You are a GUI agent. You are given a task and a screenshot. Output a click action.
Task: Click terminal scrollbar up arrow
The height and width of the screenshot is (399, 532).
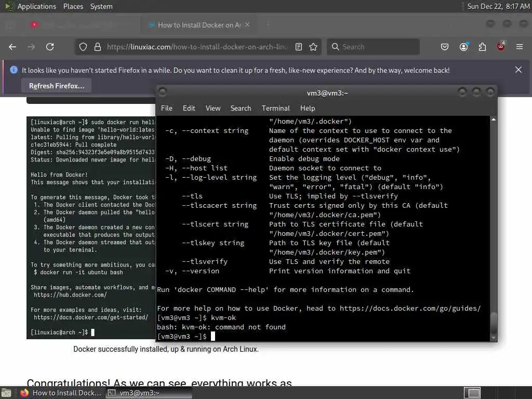pos(494,120)
